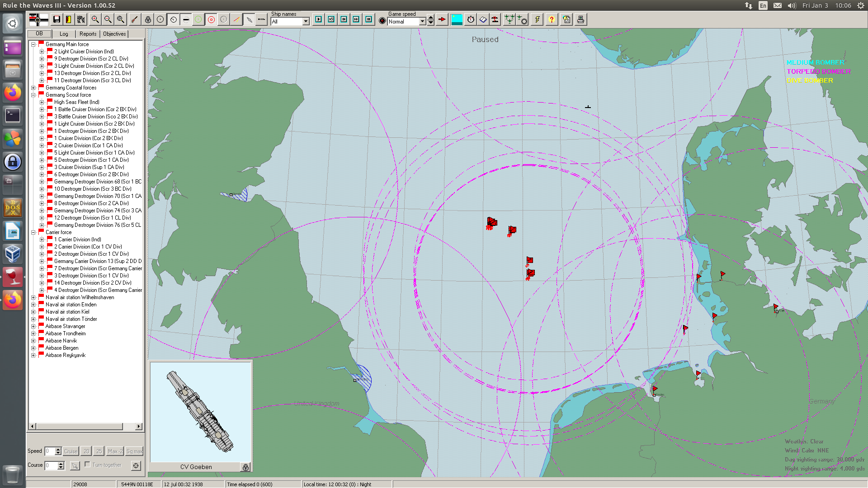Expand Naval air station Wilhelmshaven node
Viewport: 868px width, 488px height.
point(33,297)
